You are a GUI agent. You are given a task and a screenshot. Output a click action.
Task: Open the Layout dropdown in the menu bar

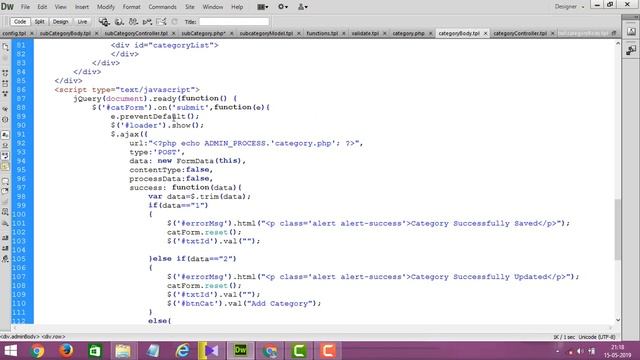coord(263,7)
